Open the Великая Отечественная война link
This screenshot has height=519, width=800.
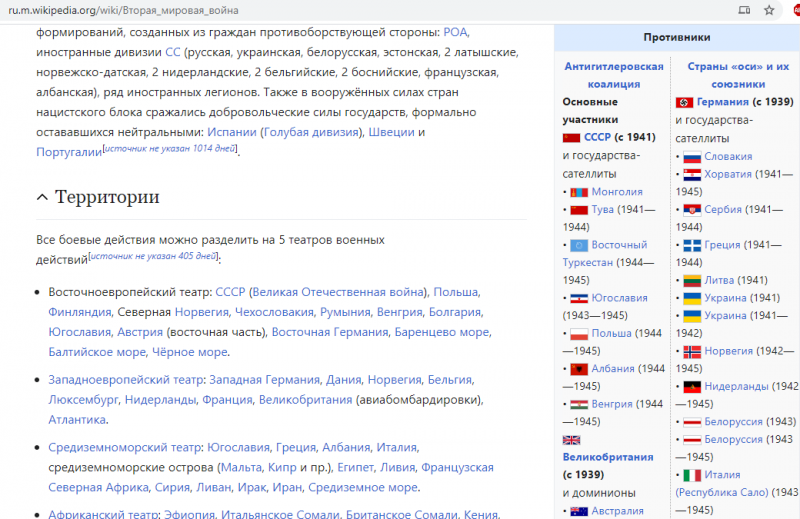pyautogui.click(x=339, y=292)
